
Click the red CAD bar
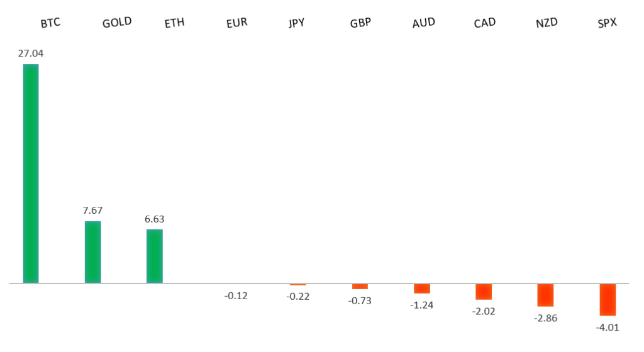(x=484, y=291)
